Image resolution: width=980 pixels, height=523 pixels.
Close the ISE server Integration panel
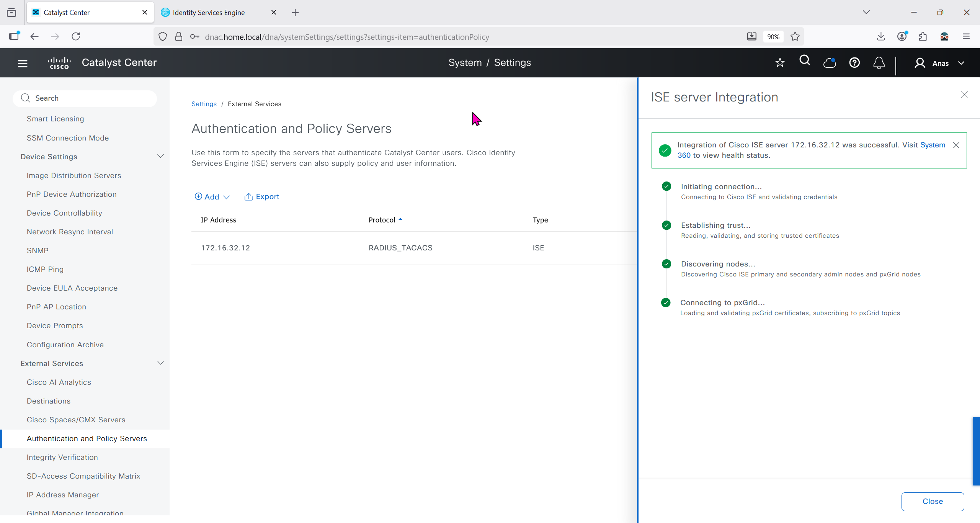click(964, 95)
